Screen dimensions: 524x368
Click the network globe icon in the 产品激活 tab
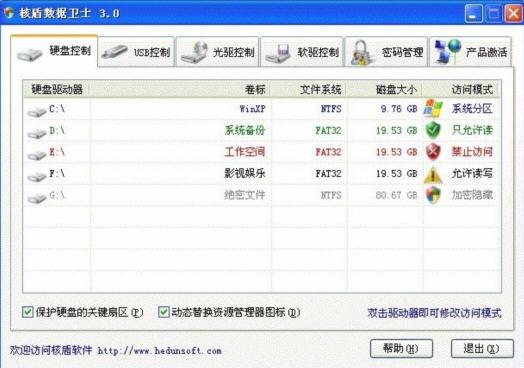(447, 51)
